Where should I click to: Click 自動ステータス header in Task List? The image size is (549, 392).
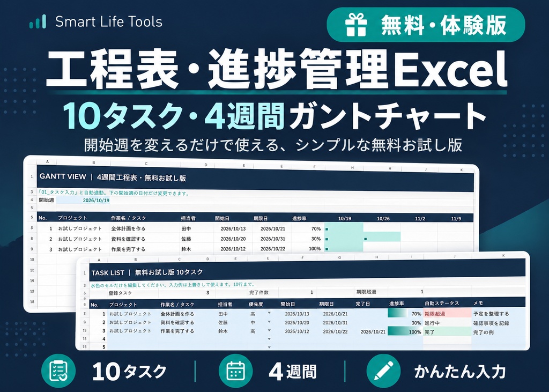click(442, 303)
